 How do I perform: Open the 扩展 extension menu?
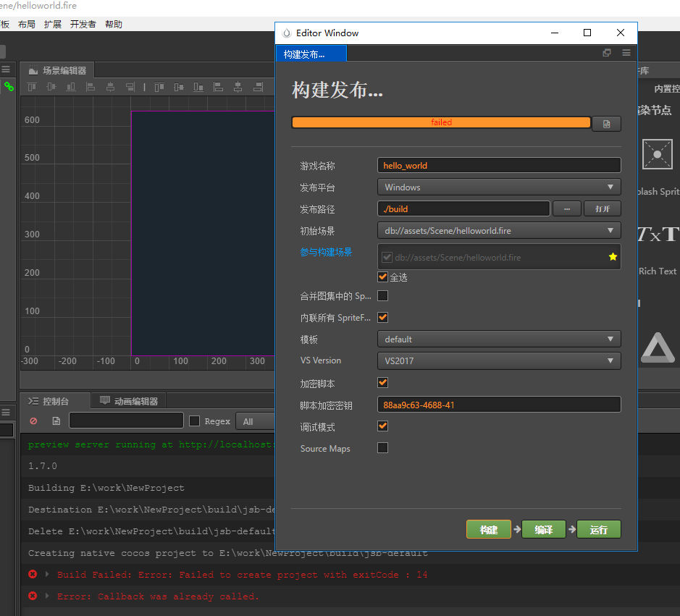pos(52,25)
